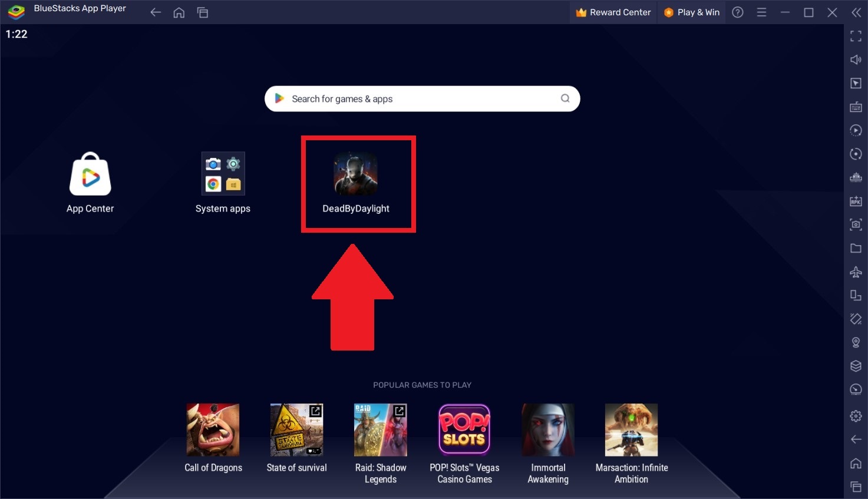Minimize the BlueStacks window
Screen dimensions: 868x499
click(x=785, y=12)
